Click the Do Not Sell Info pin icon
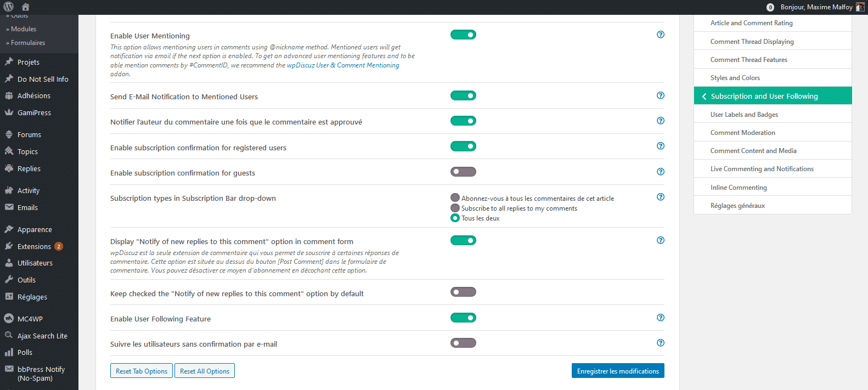The image size is (868, 390). (9, 79)
